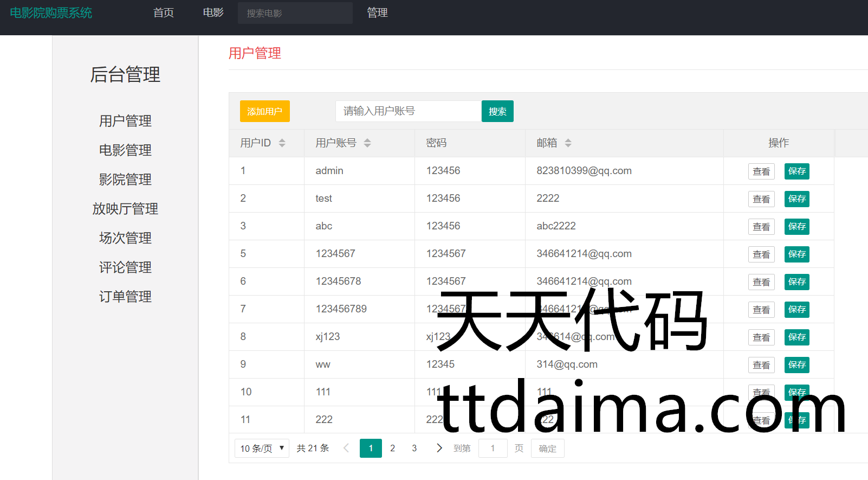Sort table by 邮箱 column arrows

(x=568, y=143)
